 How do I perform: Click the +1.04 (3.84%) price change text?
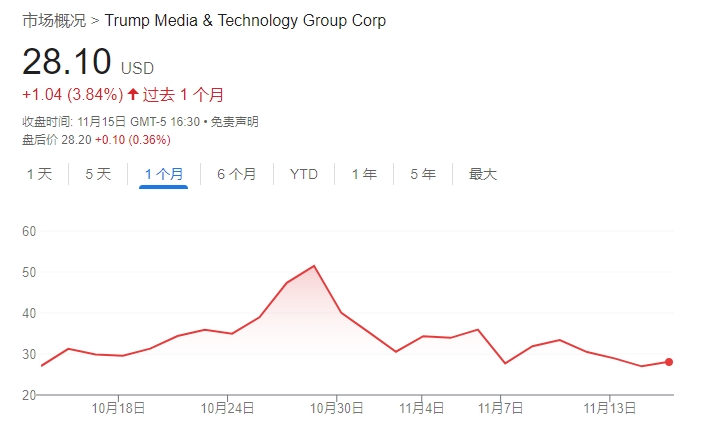coord(72,95)
